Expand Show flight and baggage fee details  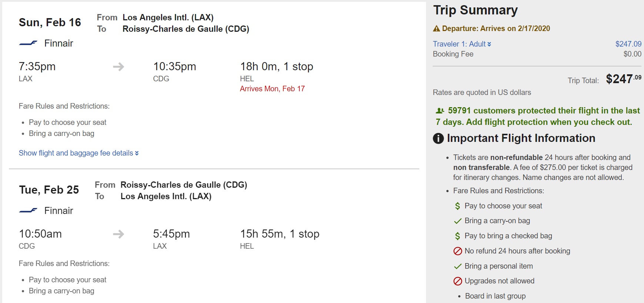[78, 153]
